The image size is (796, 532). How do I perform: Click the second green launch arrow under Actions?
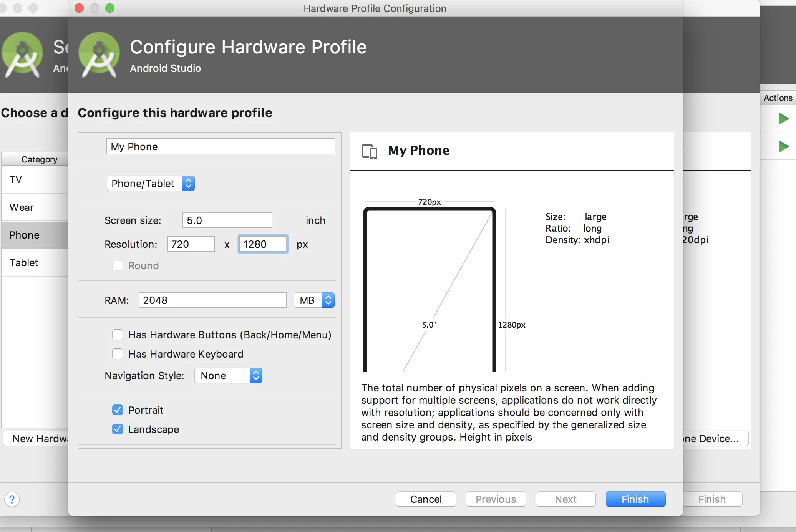tap(783, 146)
